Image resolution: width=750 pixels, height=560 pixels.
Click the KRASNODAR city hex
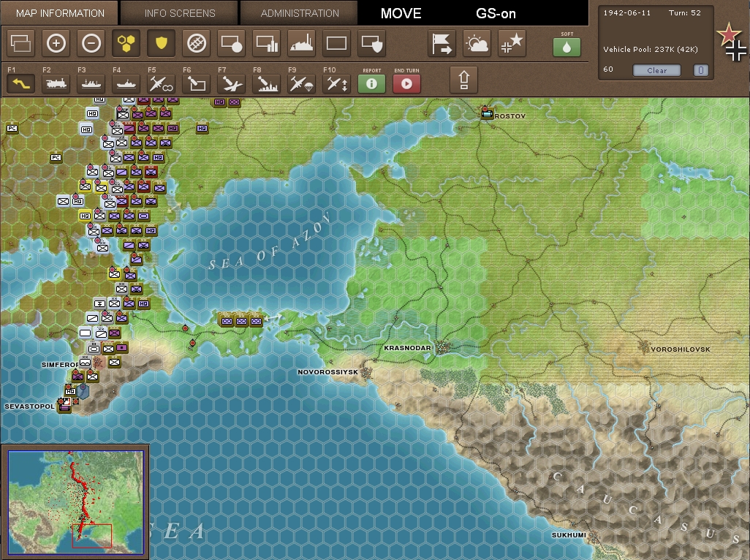(x=444, y=347)
